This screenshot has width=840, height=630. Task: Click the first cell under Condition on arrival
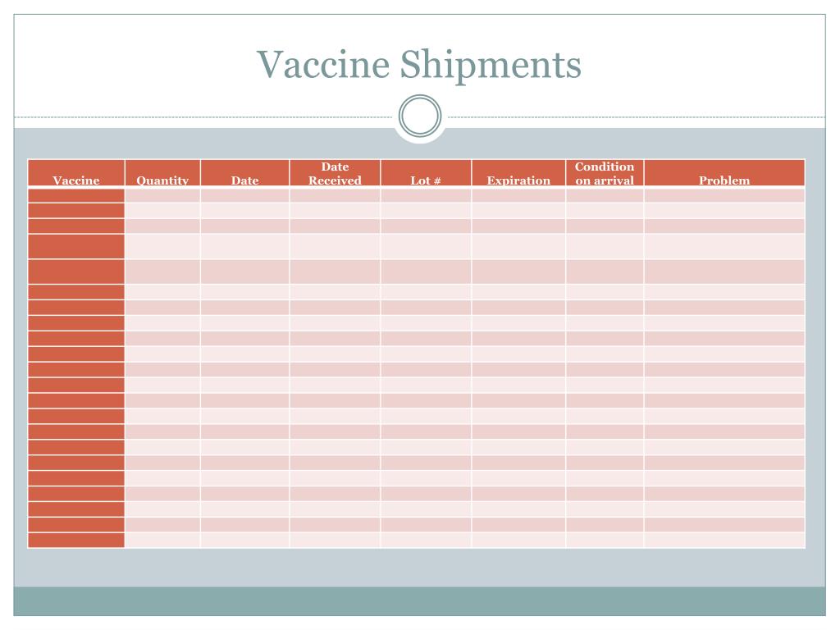[x=605, y=195]
